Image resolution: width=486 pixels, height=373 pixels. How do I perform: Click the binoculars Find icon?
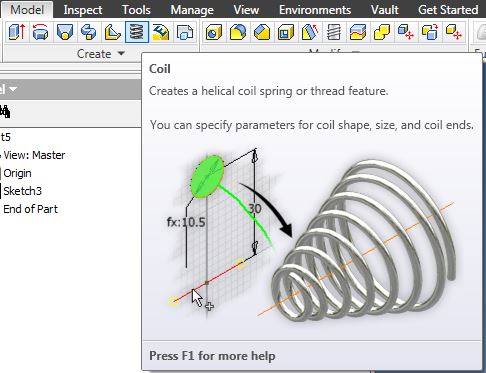point(5,111)
